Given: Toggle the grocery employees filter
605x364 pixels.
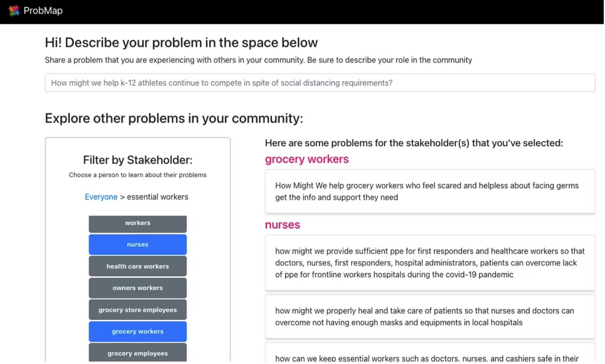Looking at the screenshot, I should click(x=138, y=353).
